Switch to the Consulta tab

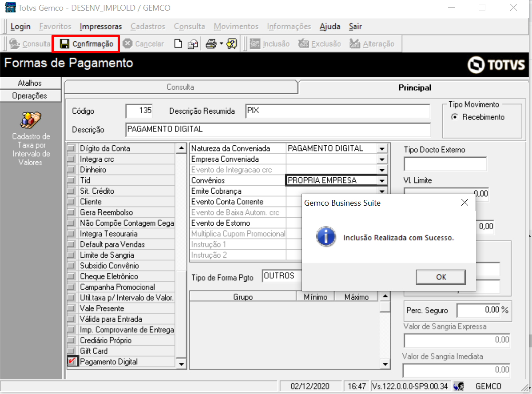coord(180,87)
